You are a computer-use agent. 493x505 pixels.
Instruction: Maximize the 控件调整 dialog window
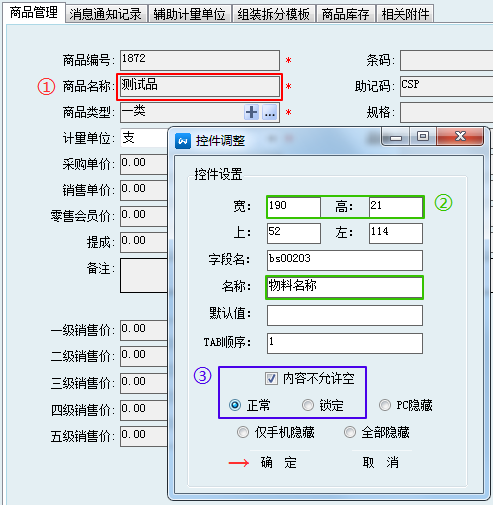[423, 136]
